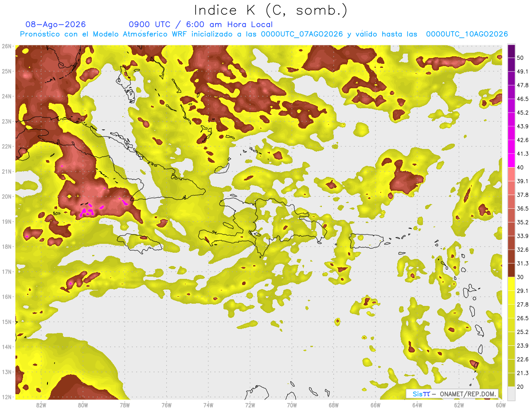532x411 pixels.
Task: Click the "60W" longitude axis label
Action: [501, 404]
